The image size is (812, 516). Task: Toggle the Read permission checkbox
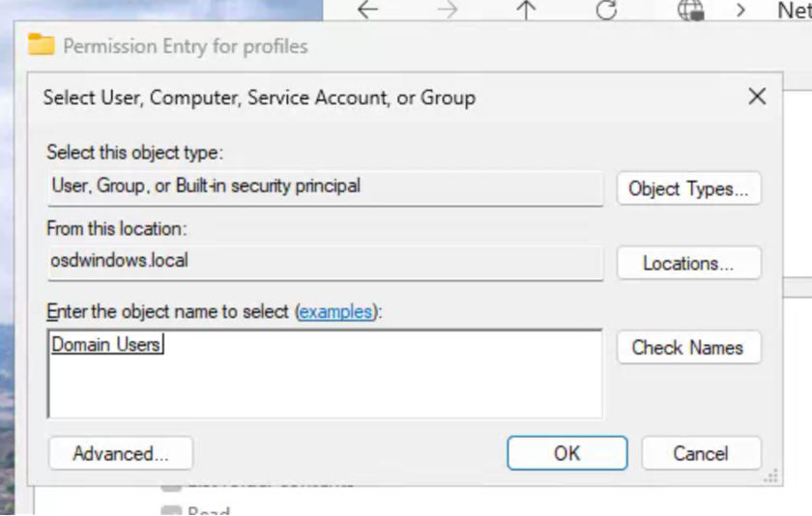[x=171, y=511]
